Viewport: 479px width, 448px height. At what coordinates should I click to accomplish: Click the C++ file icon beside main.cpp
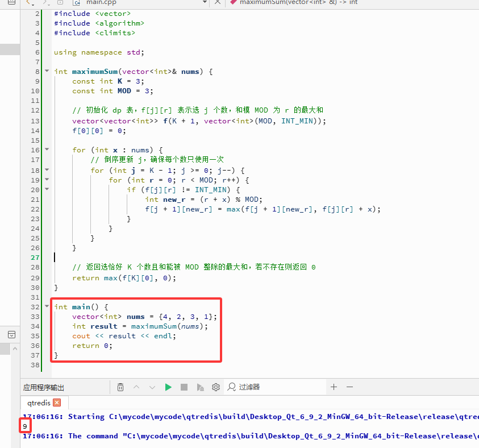pyautogui.click(x=76, y=2)
